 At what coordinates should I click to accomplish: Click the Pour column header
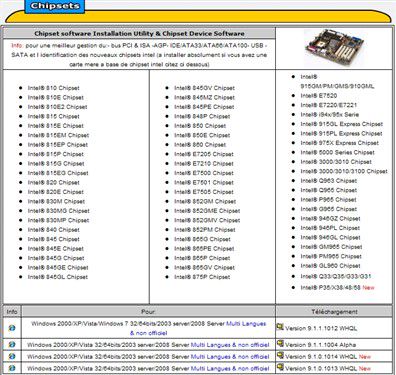click(148, 312)
